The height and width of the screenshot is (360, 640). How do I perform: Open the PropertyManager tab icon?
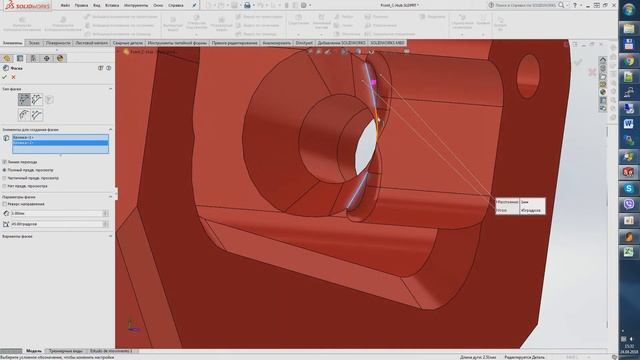[20, 58]
